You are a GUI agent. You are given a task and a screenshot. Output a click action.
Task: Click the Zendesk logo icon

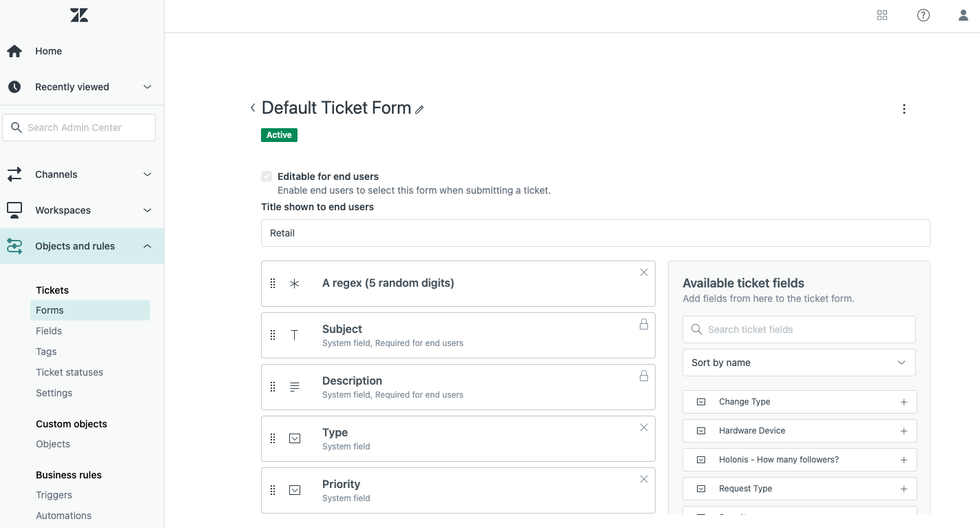tap(79, 15)
